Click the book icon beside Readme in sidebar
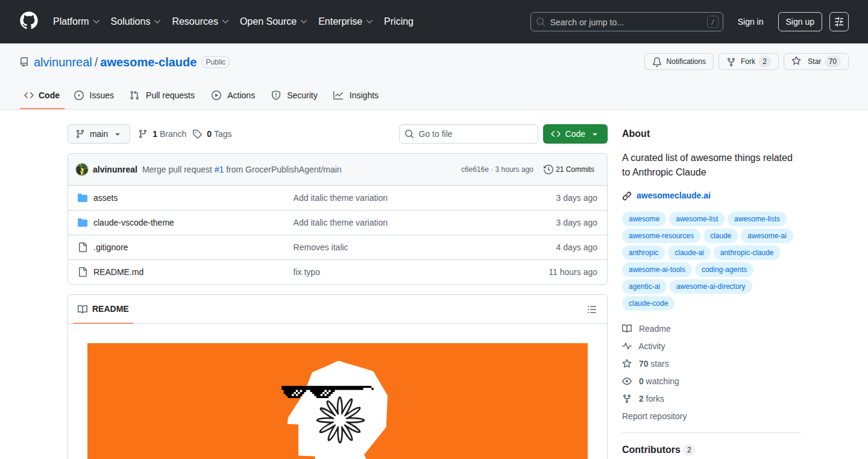Viewport: 868px width, 459px height. [627, 329]
